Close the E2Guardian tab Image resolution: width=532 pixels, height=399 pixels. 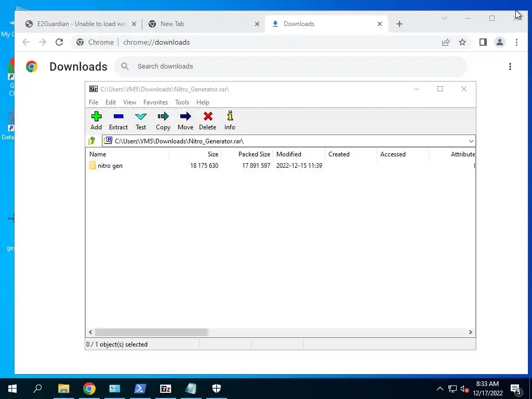pyautogui.click(x=134, y=24)
